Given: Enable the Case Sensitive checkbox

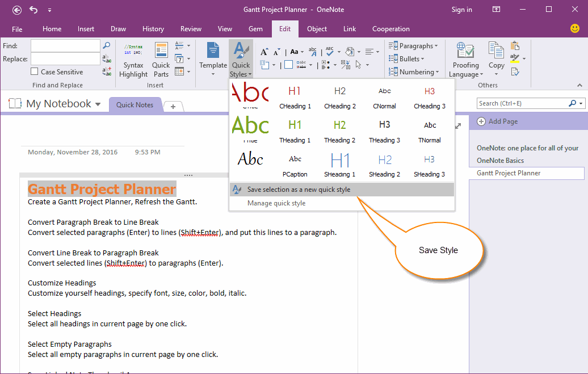Looking at the screenshot, I should point(35,72).
